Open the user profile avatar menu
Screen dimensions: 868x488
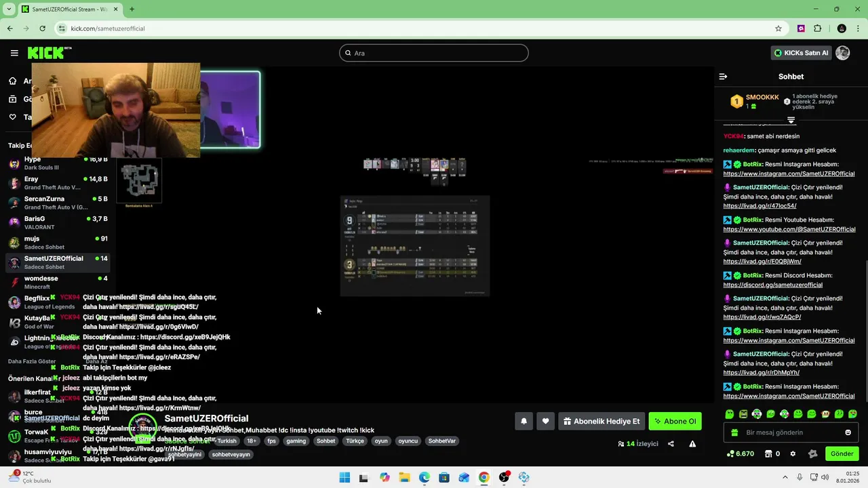843,53
